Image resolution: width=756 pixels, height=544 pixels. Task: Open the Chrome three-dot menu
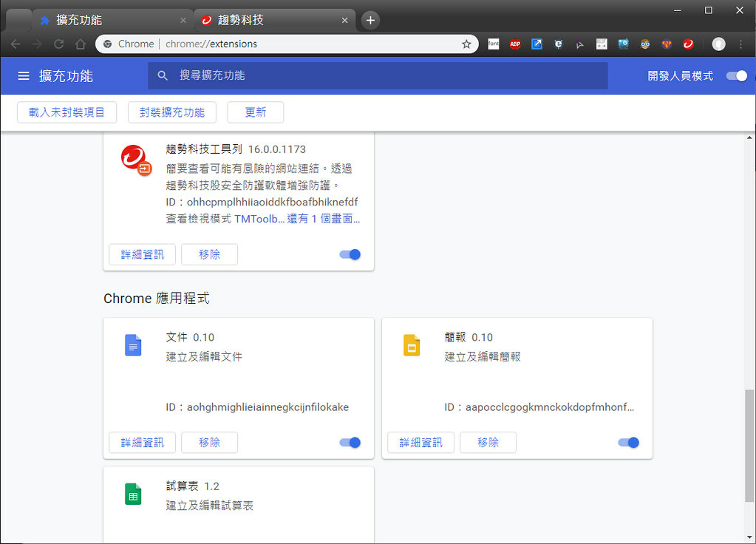tap(741, 44)
